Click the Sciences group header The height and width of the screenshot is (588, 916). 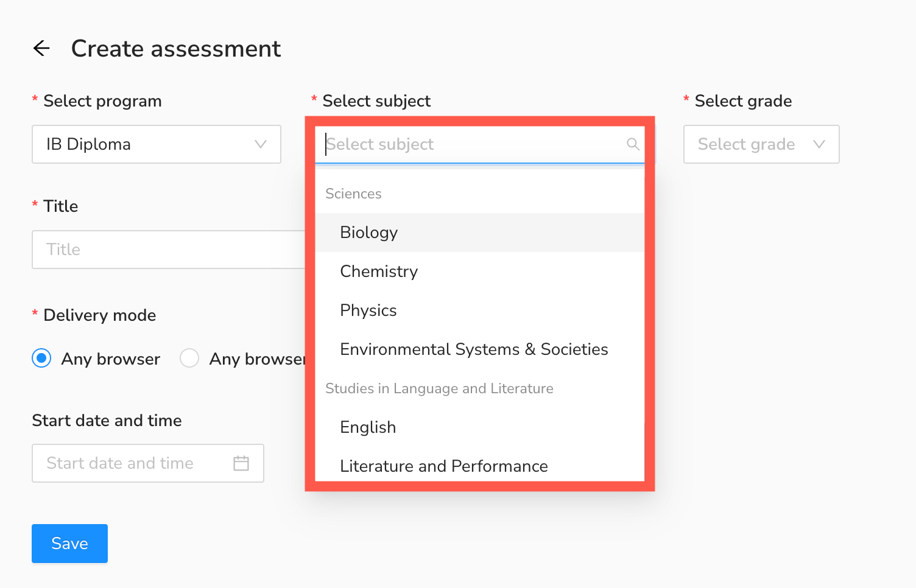tap(353, 194)
